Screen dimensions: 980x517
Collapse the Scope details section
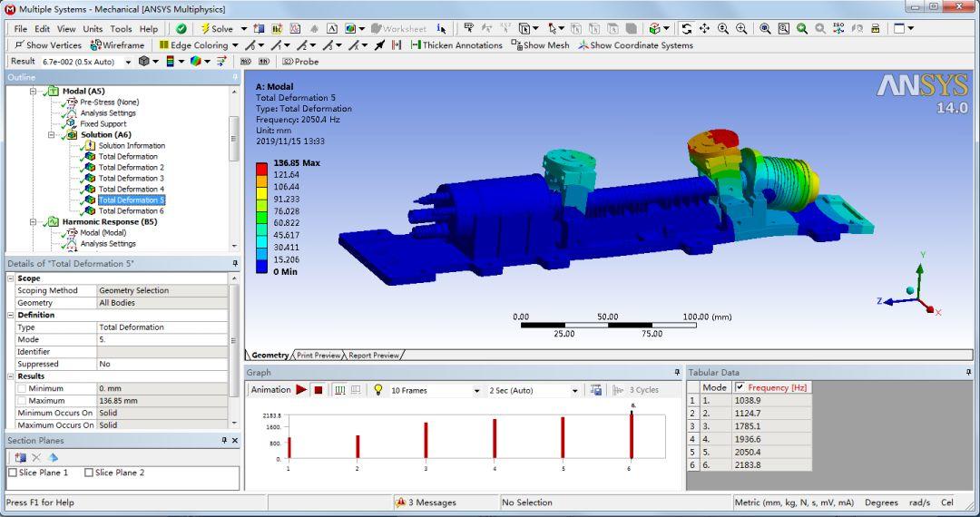coord(11,278)
